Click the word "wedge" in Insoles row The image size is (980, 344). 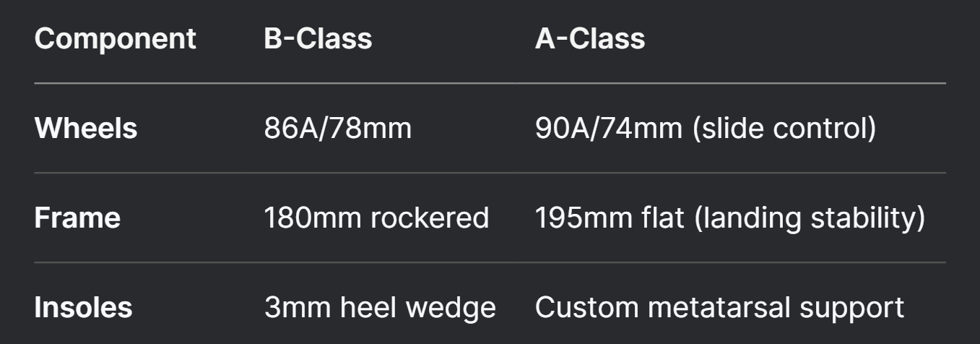click(450, 307)
